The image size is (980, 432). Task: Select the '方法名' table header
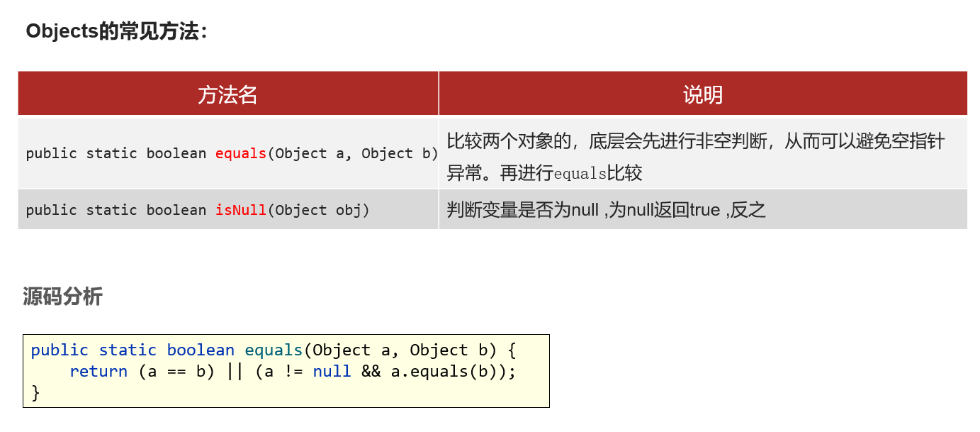(x=228, y=94)
